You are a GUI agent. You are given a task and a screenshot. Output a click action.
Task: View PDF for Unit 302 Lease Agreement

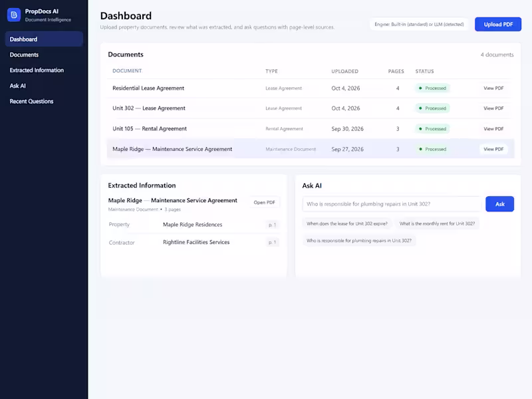[x=493, y=108]
